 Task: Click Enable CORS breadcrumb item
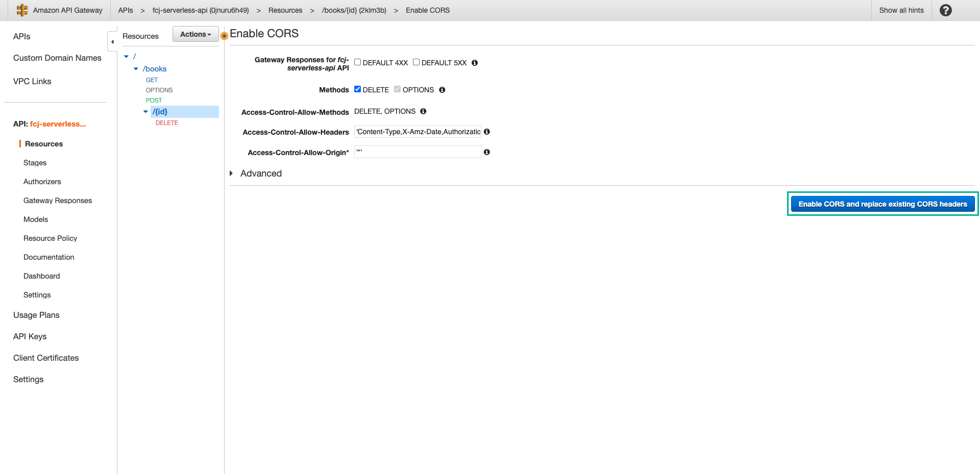[x=428, y=10]
